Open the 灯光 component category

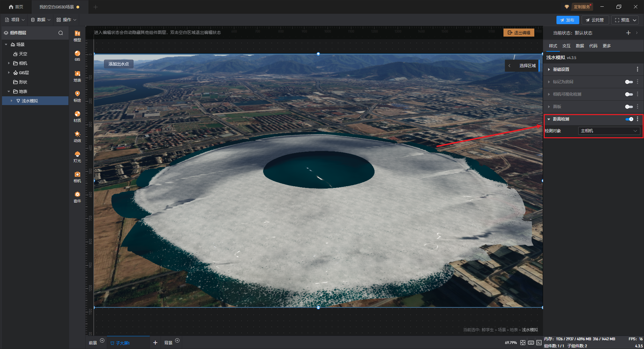click(x=77, y=157)
